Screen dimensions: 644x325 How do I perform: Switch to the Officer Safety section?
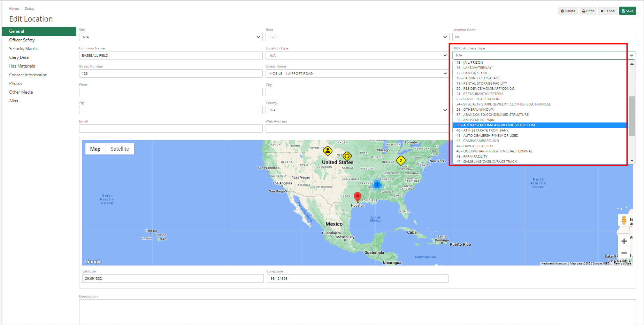point(22,40)
